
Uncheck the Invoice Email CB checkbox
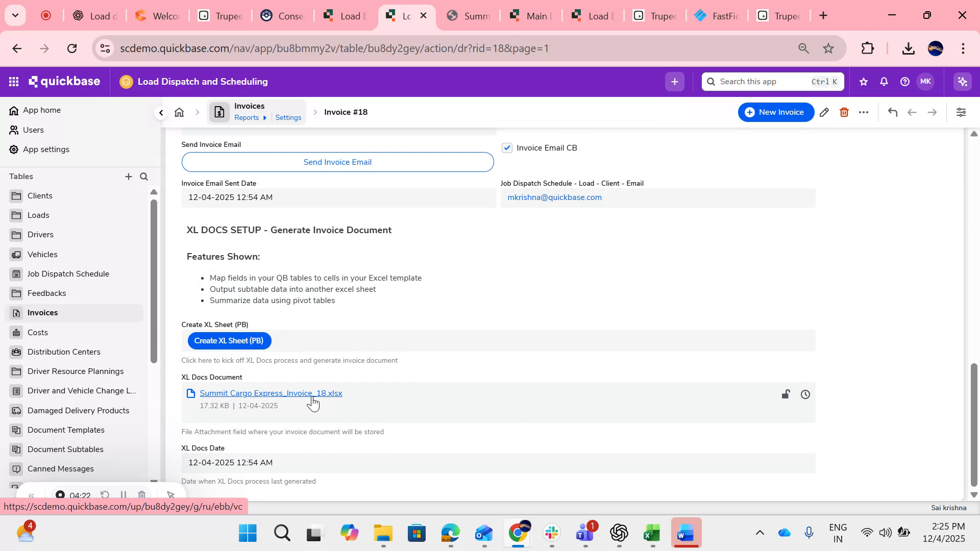[x=506, y=147]
